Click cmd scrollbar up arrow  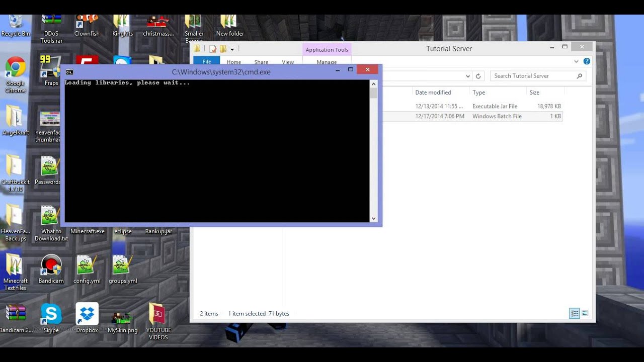pos(373,83)
